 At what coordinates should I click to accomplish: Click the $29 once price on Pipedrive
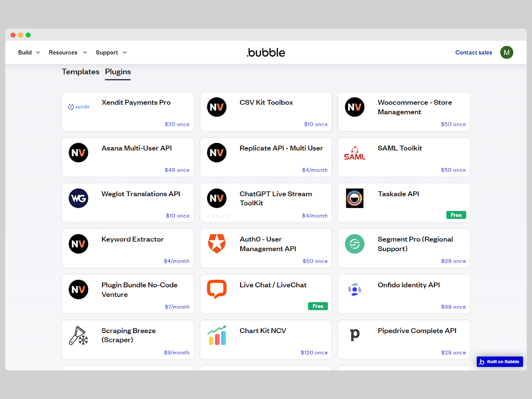click(453, 353)
